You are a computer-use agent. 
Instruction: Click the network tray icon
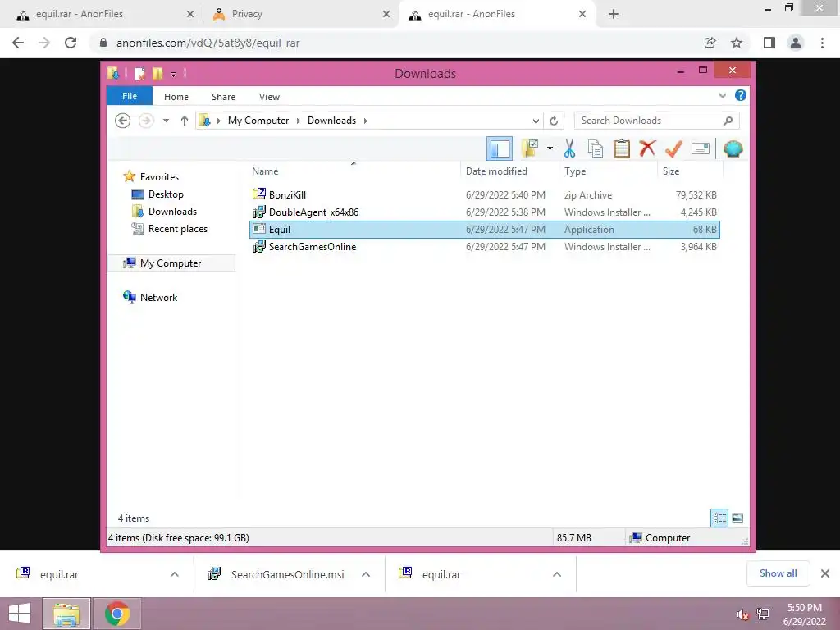click(x=763, y=614)
